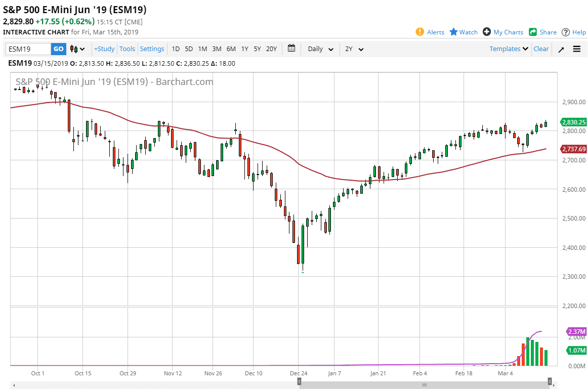
Task: Click the Clear link
Action: click(x=541, y=49)
